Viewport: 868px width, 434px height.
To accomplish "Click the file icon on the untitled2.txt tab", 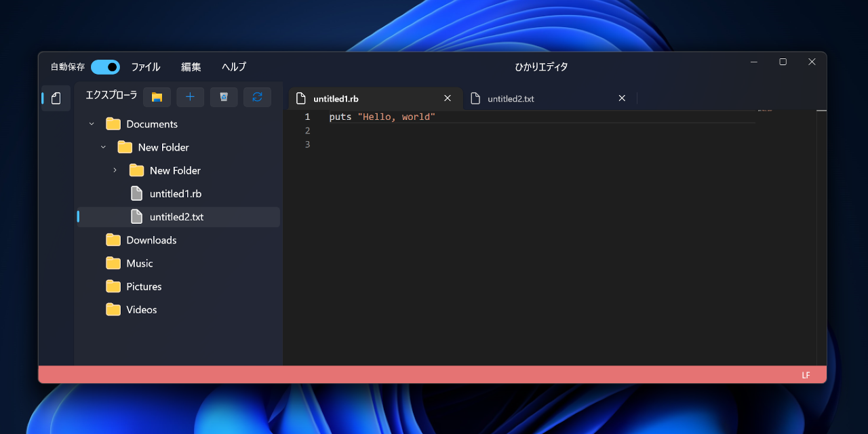I will click(x=476, y=98).
